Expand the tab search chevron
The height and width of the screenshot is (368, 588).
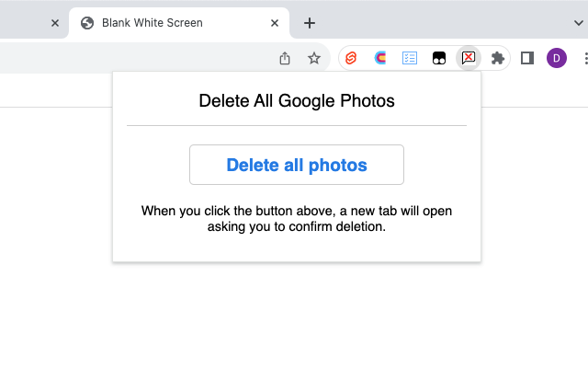tap(578, 23)
